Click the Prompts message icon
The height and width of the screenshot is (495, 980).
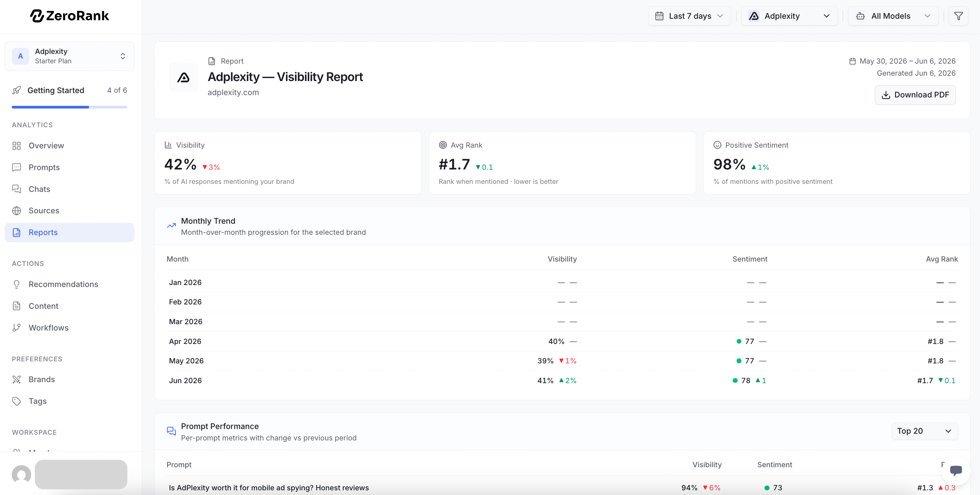(16, 167)
